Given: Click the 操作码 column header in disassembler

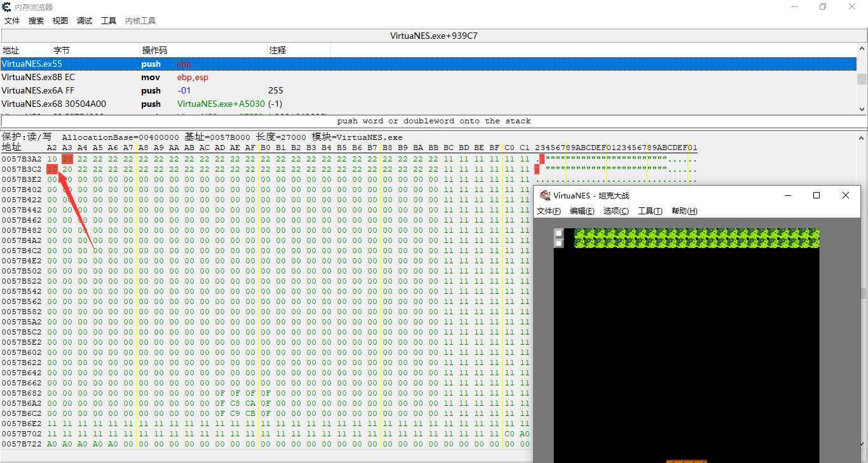Looking at the screenshot, I should (x=203, y=50).
